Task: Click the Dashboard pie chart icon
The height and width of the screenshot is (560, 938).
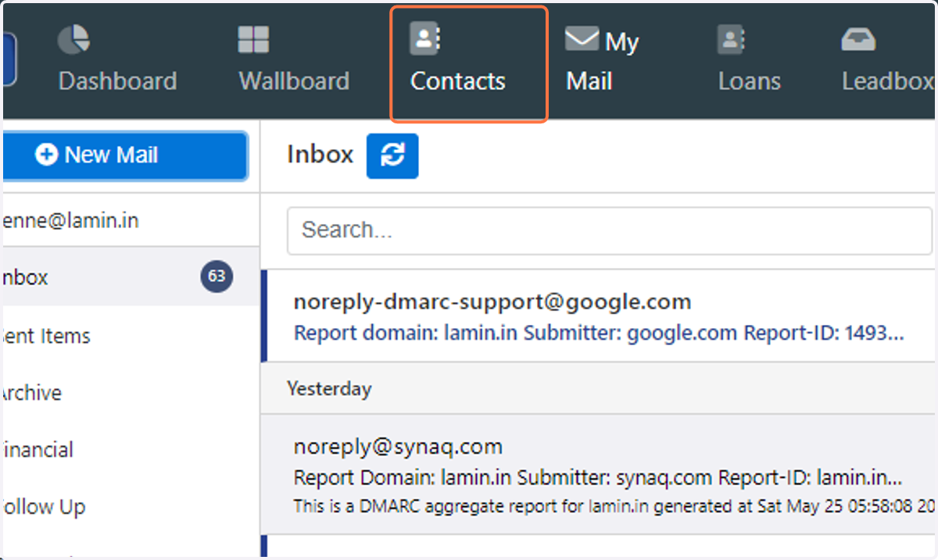Action: click(73, 39)
